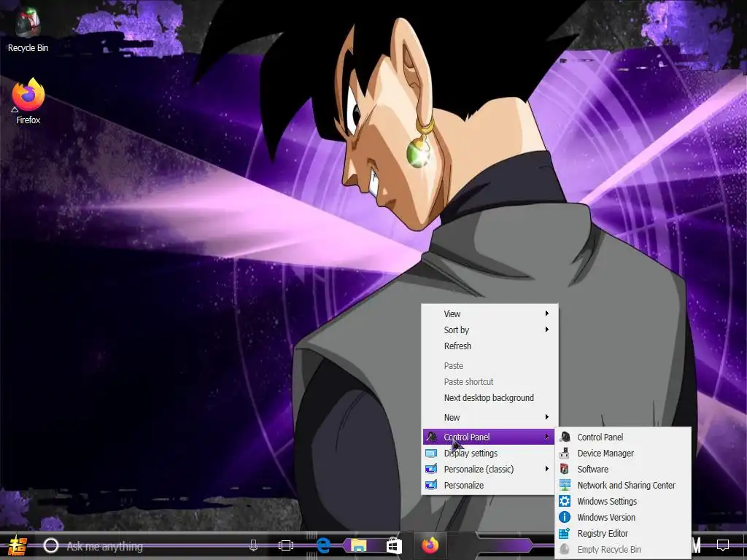The image size is (747, 560).
Task: Open Task View from taskbar
Action: (x=286, y=545)
